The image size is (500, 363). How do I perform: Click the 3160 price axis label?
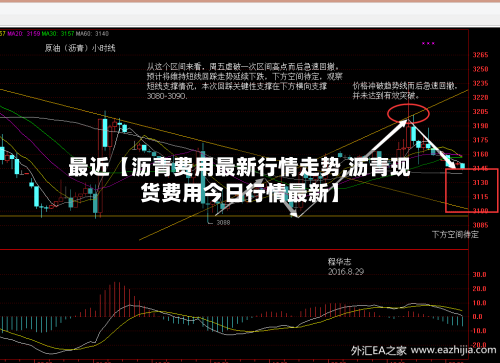[480, 154]
